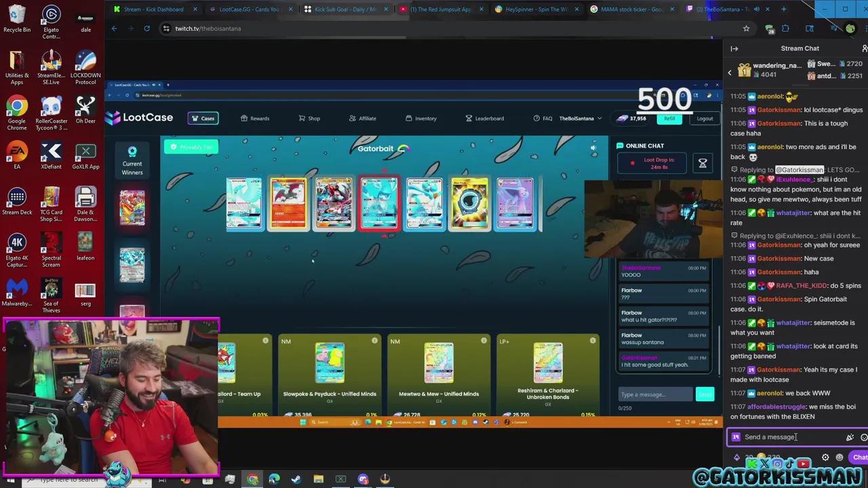This screenshot has width=868, height=488.
Task: Switch to the Stream - Kick Dashboard tab
Action: point(155,9)
